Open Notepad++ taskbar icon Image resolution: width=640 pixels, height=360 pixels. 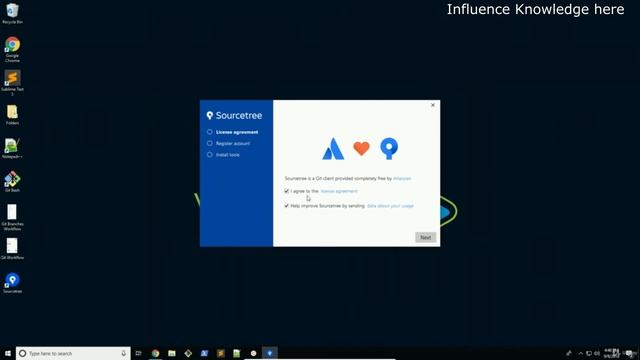pyautogui.click(x=237, y=353)
